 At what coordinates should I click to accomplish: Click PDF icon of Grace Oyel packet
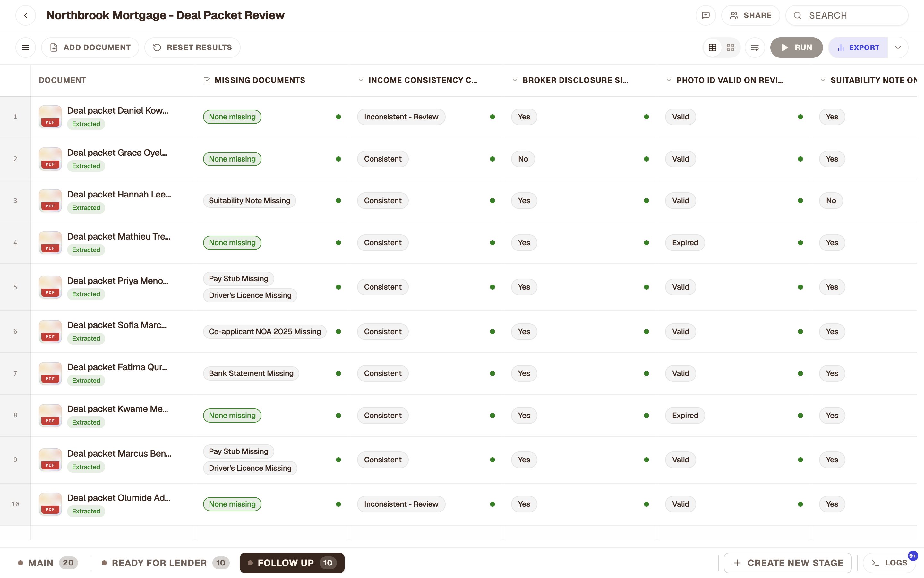point(50,159)
